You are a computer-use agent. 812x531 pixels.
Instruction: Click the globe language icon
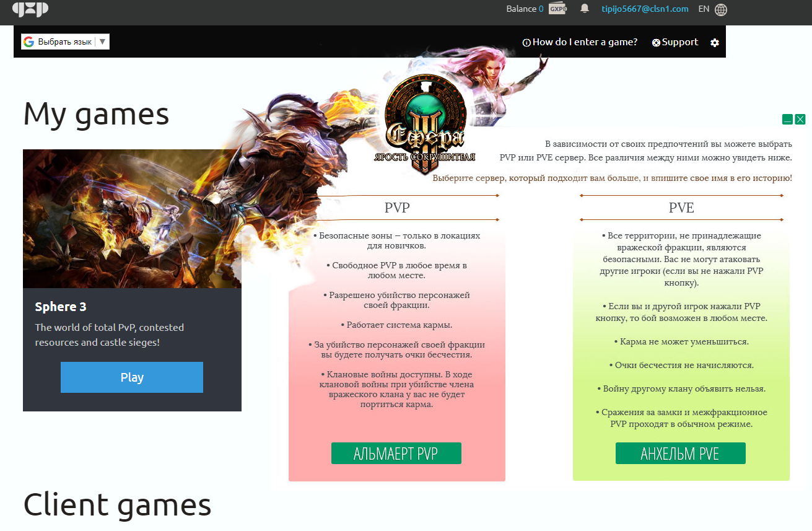pyautogui.click(x=721, y=9)
